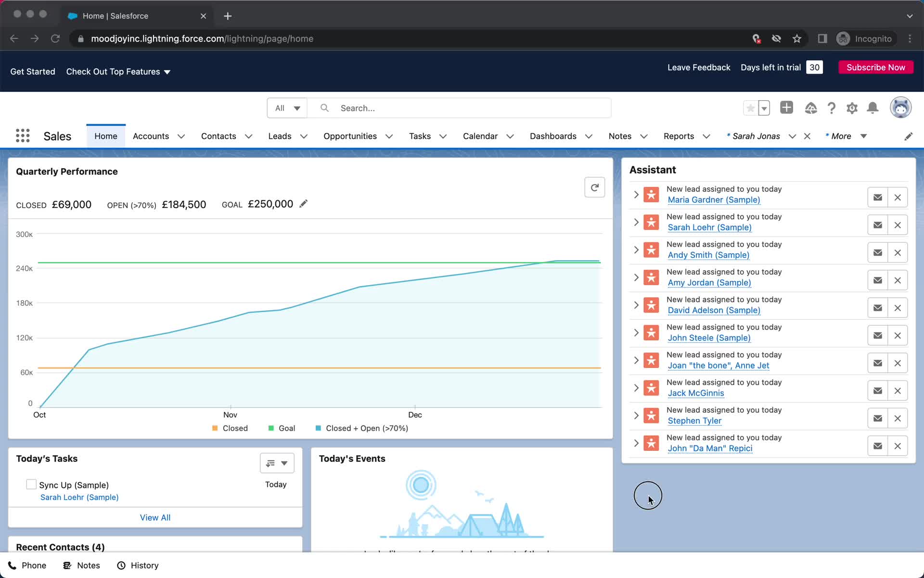Expand Joan "the bone" assistant item
Image resolution: width=924 pixels, height=578 pixels.
pos(636,360)
